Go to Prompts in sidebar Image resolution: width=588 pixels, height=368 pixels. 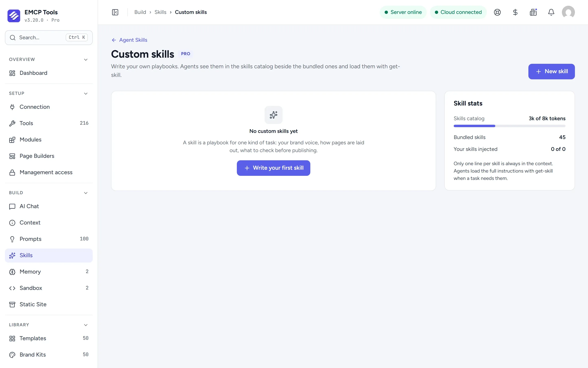coord(49,239)
